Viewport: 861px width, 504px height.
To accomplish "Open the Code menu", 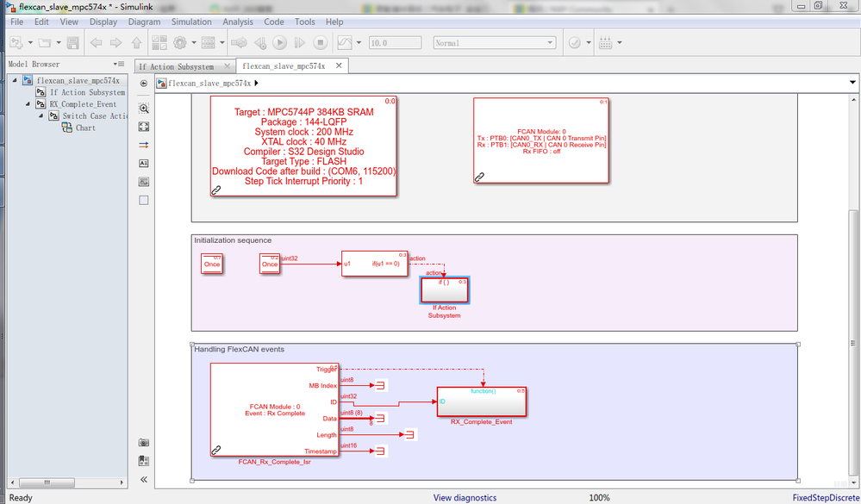I will (273, 22).
